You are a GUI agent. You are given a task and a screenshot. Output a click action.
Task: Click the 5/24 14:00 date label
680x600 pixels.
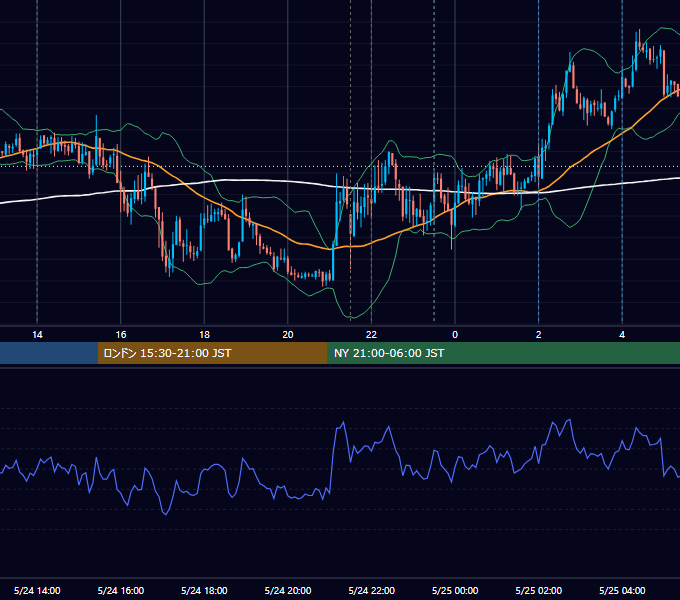37,590
